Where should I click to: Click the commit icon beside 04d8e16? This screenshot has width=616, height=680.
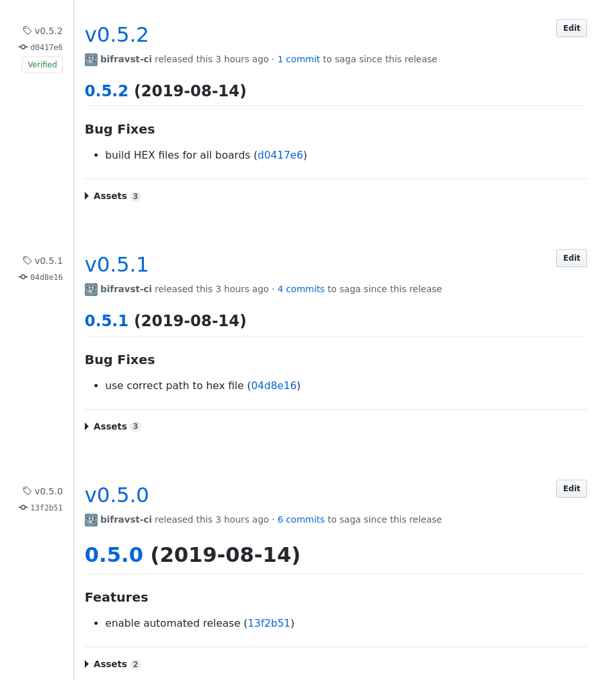coord(23,277)
